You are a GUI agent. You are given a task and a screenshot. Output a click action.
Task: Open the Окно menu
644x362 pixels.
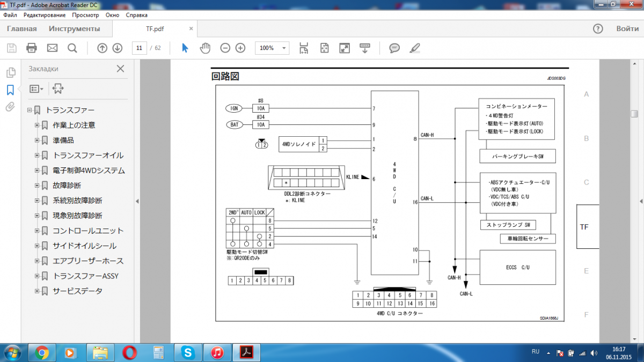pyautogui.click(x=113, y=15)
